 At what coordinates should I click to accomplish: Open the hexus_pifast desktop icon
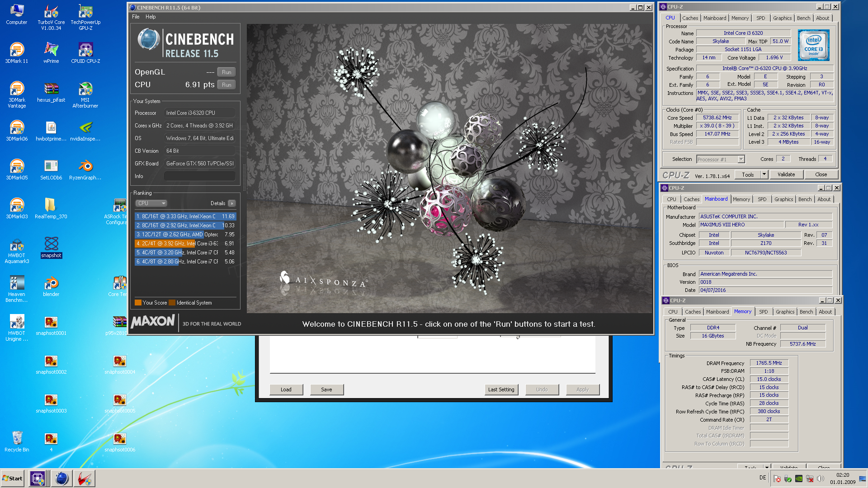click(51, 92)
